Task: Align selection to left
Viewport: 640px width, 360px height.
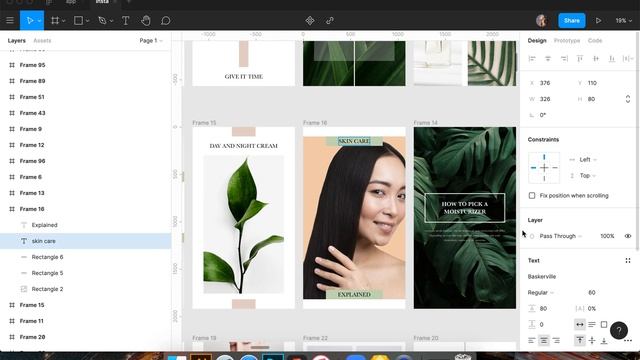Action: click(x=532, y=59)
